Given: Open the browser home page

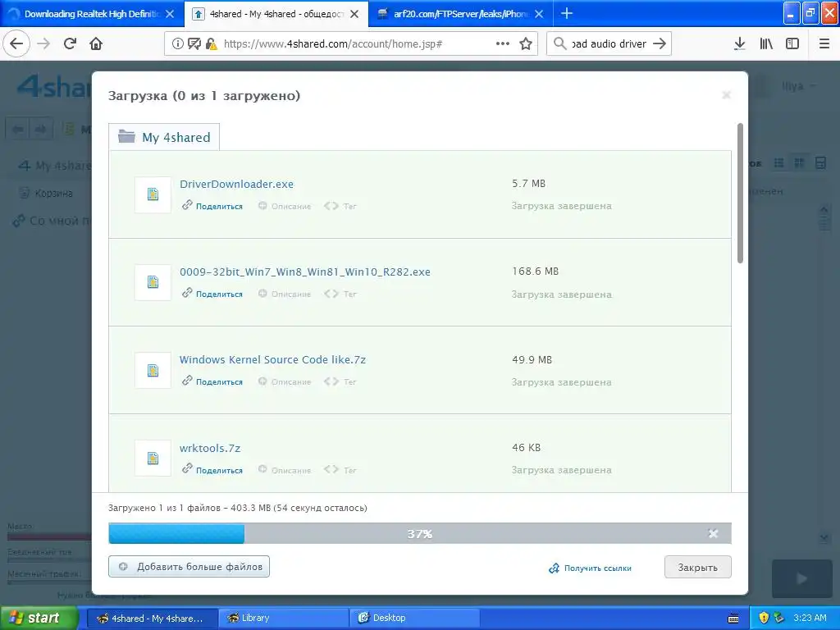Looking at the screenshot, I should (x=96, y=43).
